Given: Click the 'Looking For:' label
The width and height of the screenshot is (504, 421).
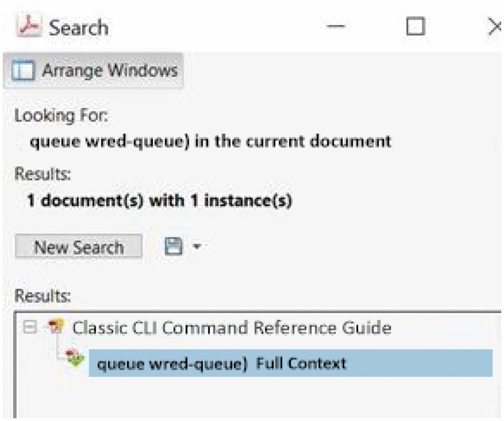Looking at the screenshot, I should [62, 116].
